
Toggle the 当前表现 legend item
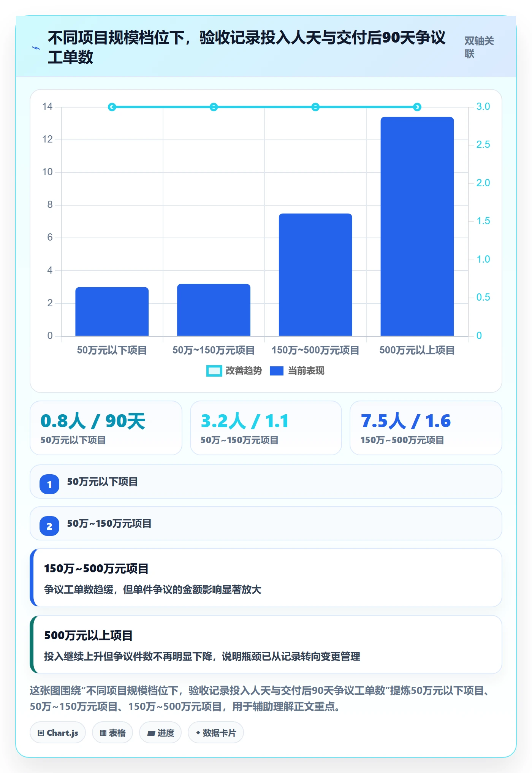pos(297,371)
